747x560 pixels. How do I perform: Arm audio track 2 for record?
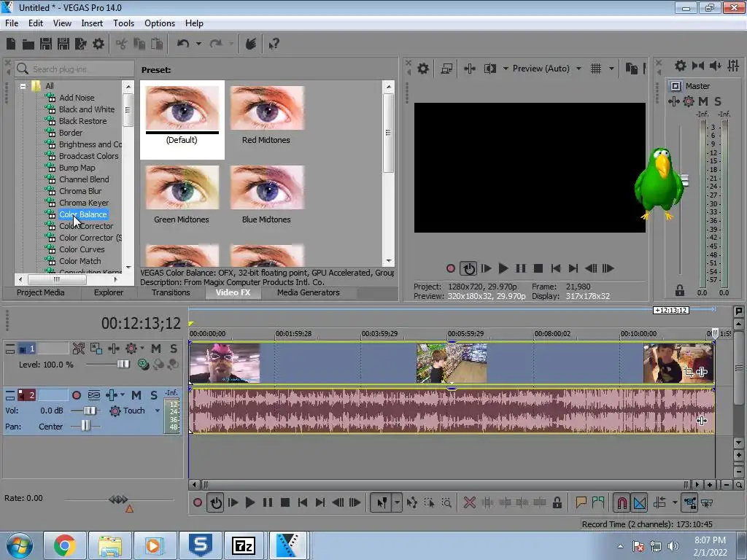click(76, 395)
